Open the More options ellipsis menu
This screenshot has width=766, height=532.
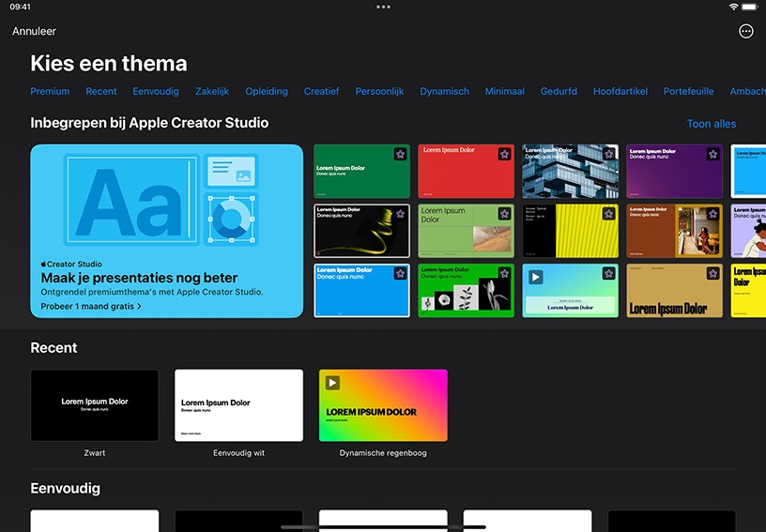(745, 31)
